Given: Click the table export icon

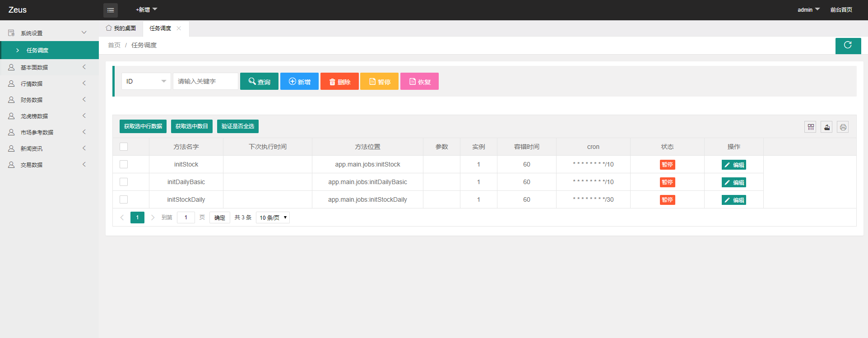Looking at the screenshot, I should 827,127.
